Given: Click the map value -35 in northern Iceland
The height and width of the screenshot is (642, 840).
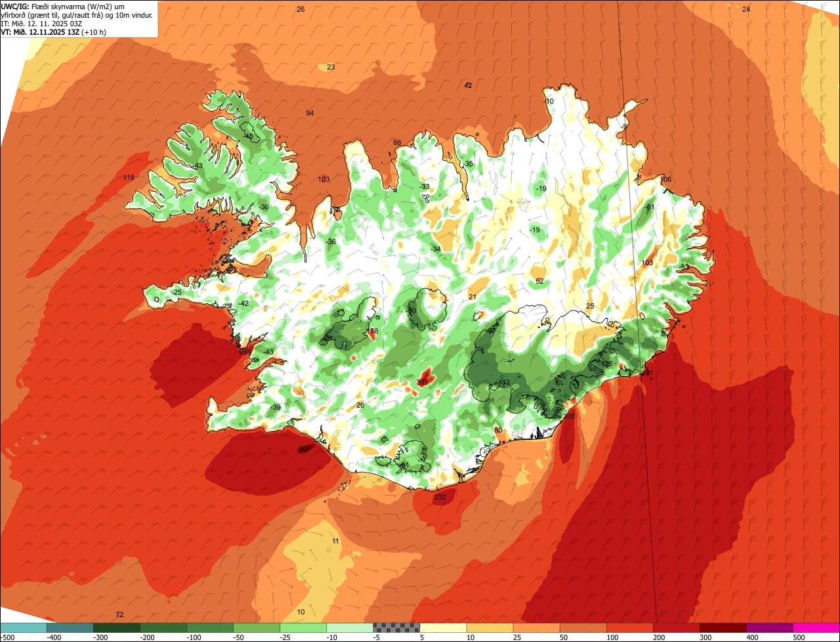Looking at the screenshot, I should 468,164.
